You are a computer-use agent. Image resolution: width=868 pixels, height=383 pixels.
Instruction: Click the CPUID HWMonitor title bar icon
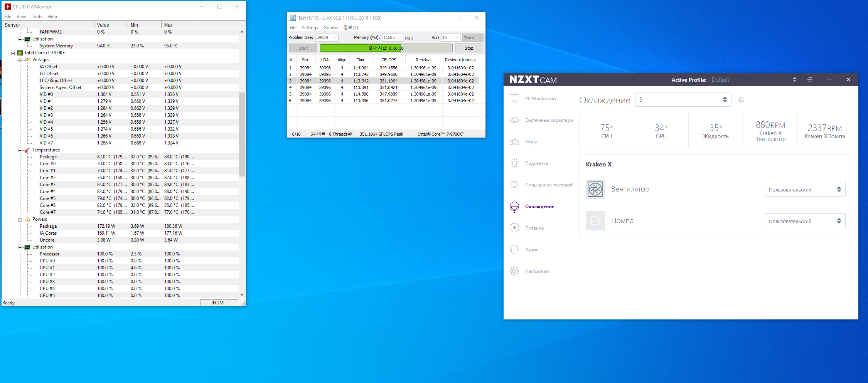tap(8, 7)
